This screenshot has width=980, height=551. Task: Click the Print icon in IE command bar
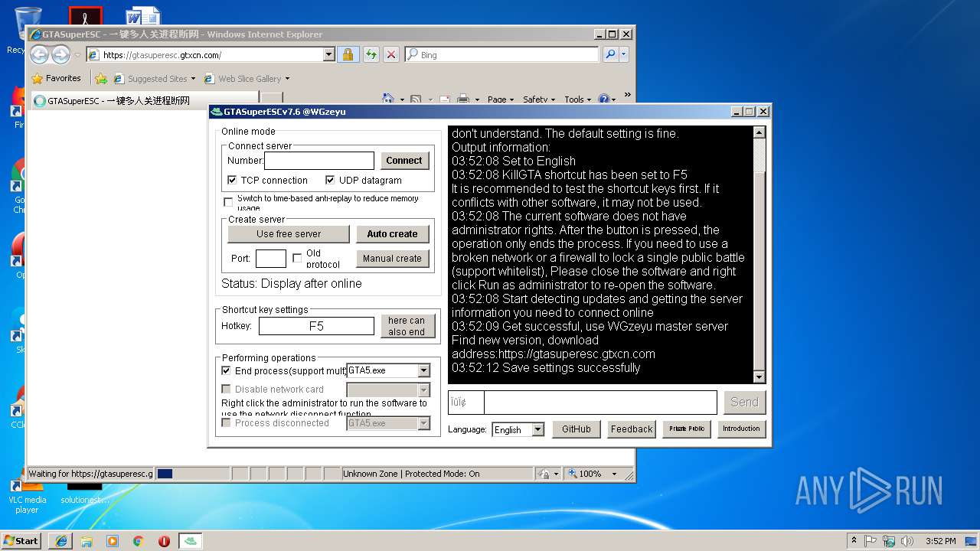(x=463, y=99)
